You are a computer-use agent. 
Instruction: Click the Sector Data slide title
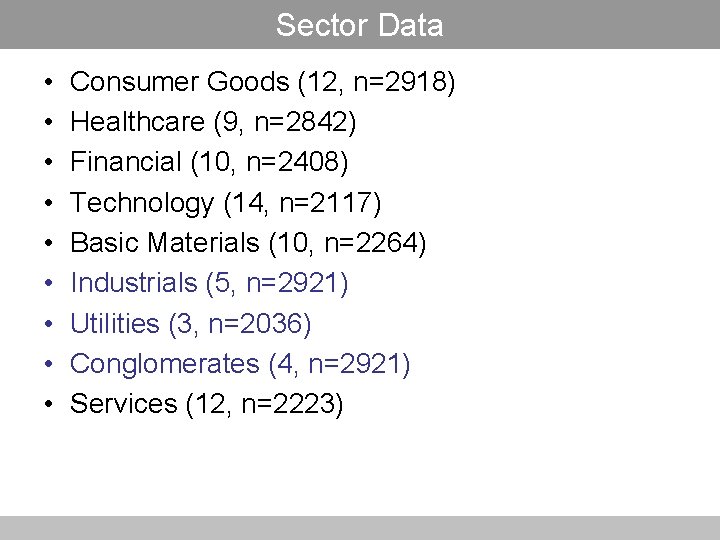[359, 25]
